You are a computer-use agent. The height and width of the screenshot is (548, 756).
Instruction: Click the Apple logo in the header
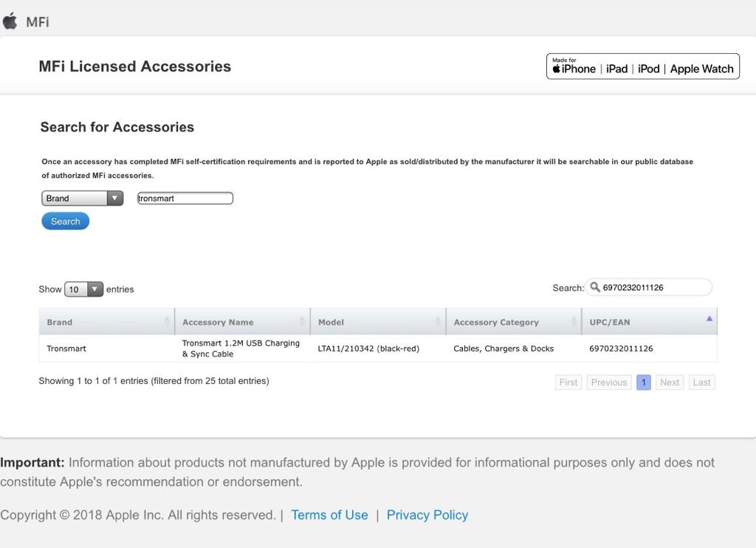(10, 21)
